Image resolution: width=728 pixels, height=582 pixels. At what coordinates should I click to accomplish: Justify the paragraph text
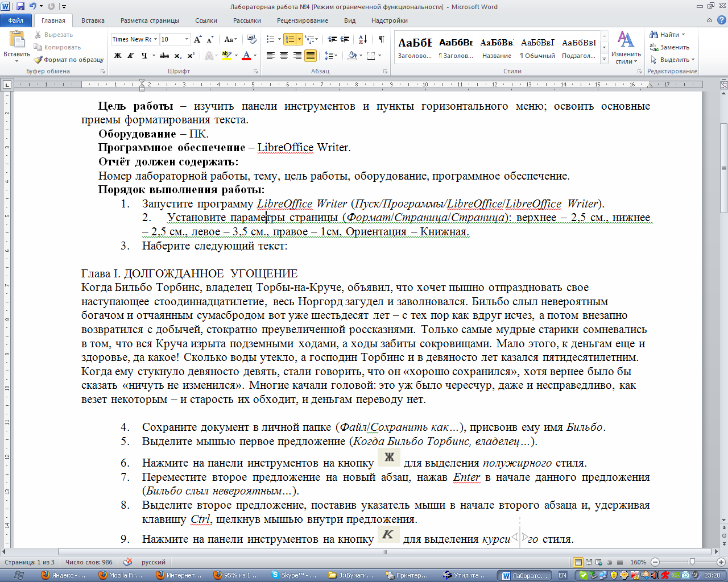[311, 56]
